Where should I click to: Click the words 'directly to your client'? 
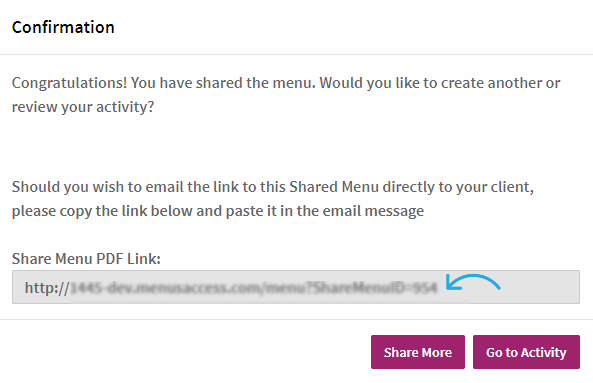(458, 187)
